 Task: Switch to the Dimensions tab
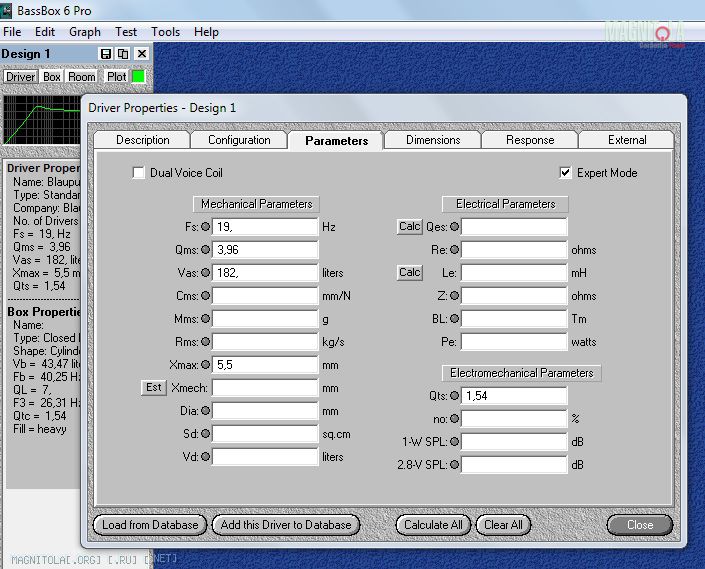coord(433,140)
